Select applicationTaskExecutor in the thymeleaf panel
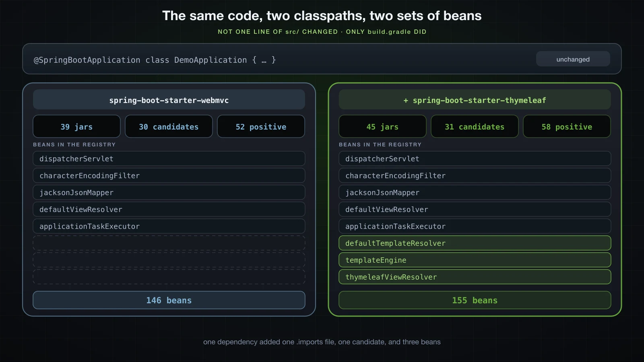Image resolution: width=644 pixels, height=362 pixels. coord(475,226)
